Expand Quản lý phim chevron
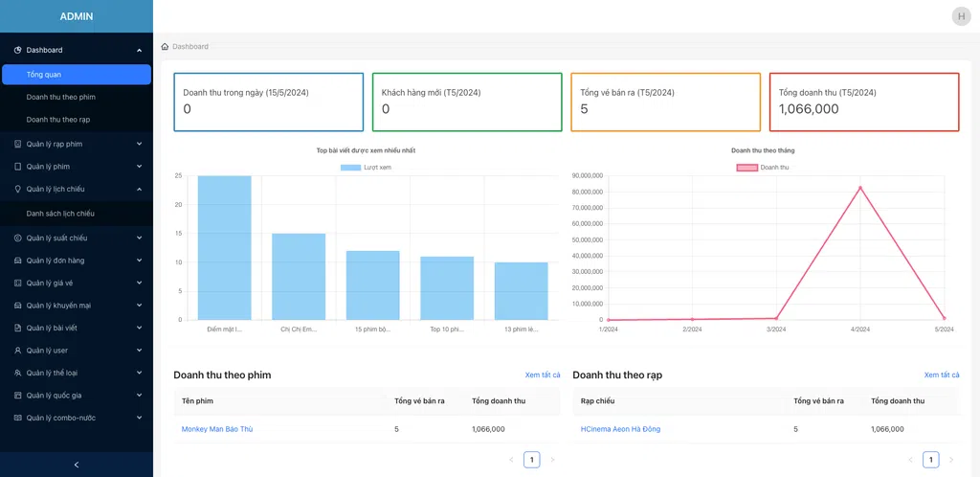980x477 pixels. (139, 167)
